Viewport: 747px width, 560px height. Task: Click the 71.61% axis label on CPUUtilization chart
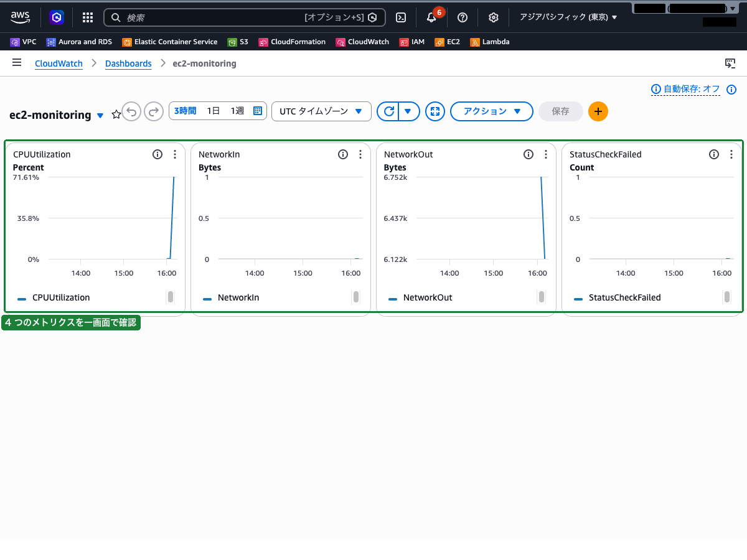pyautogui.click(x=26, y=177)
